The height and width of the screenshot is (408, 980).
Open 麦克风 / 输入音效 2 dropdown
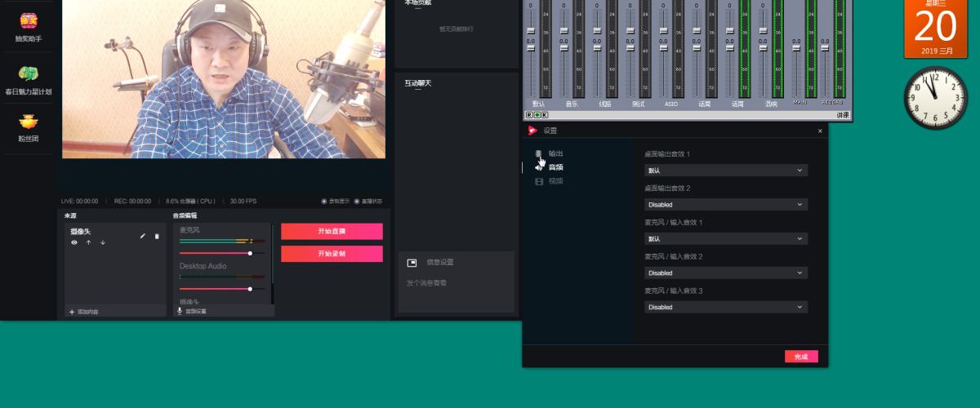coord(726,273)
